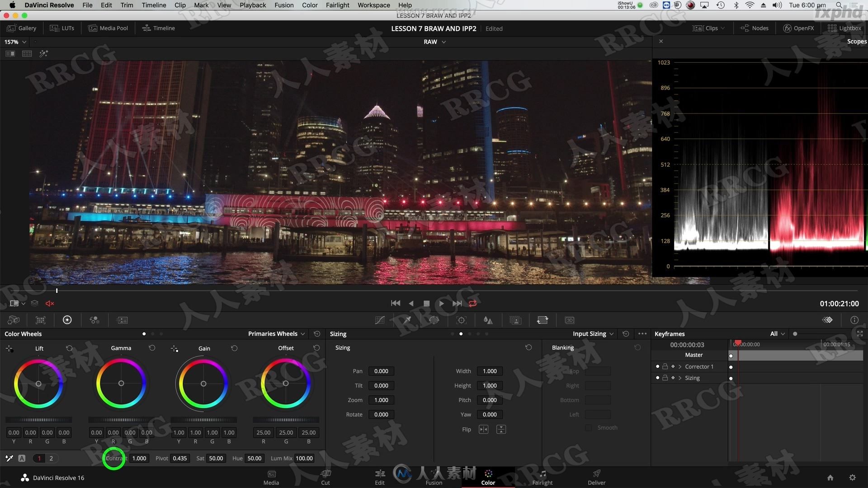The height and width of the screenshot is (488, 868).
Task: Open the 3D stereoscopic palette
Action: click(x=570, y=320)
